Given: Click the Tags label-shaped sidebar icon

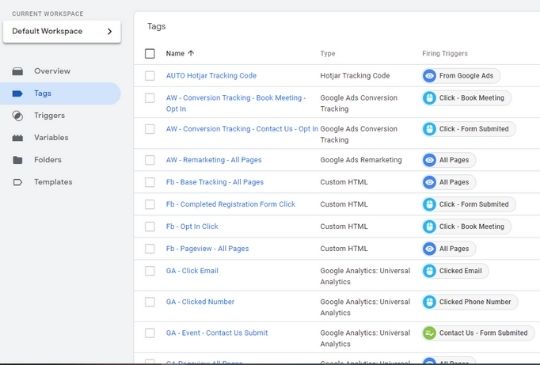Looking at the screenshot, I should tap(18, 93).
